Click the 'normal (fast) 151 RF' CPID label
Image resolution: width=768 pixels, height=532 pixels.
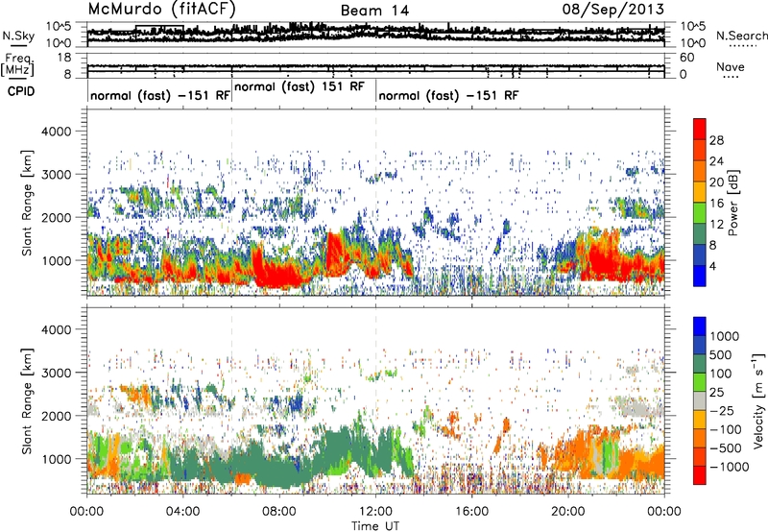pyautogui.click(x=300, y=87)
